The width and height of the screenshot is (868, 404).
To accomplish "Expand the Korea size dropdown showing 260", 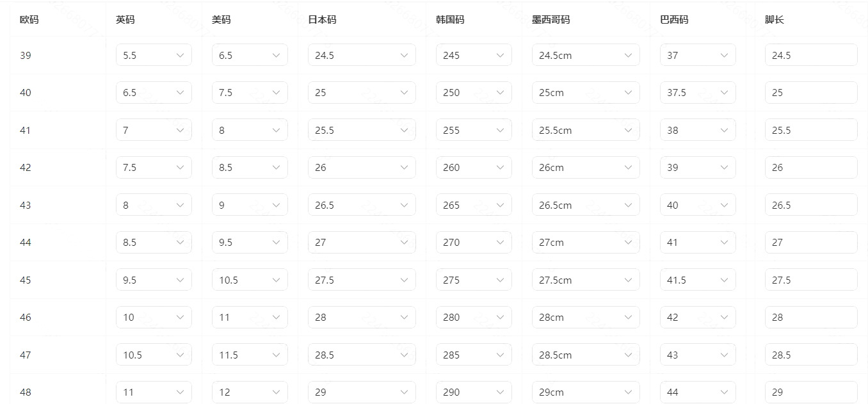I will (x=474, y=168).
